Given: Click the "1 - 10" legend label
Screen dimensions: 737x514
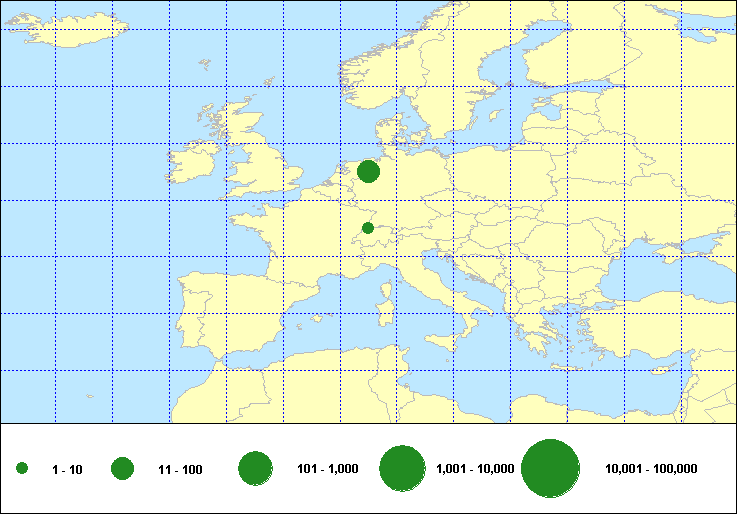Looking at the screenshot, I should (66, 470).
